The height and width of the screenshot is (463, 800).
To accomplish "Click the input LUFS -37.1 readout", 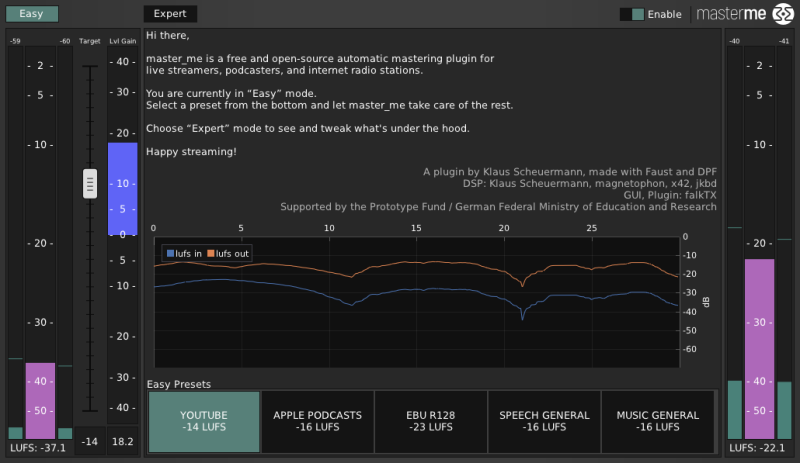I will [39, 448].
